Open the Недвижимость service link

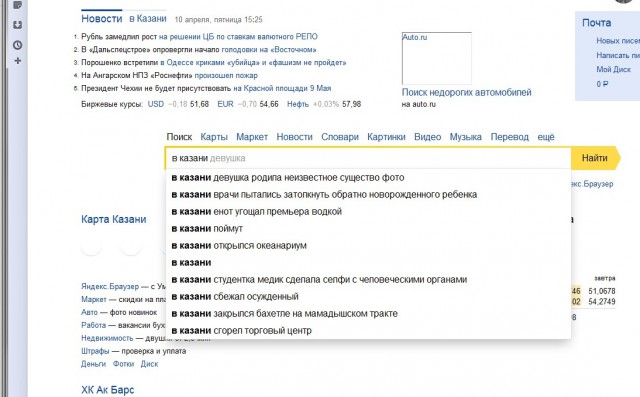tap(107, 338)
